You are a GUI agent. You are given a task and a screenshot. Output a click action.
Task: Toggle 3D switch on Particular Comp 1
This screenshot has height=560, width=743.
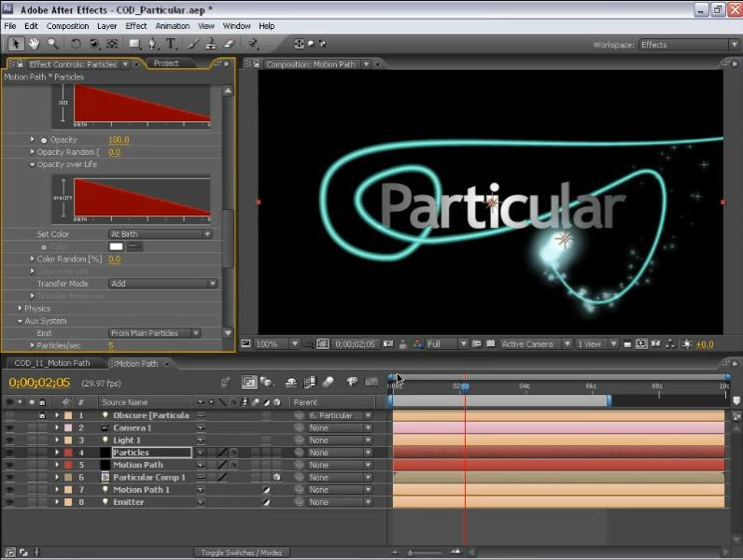[x=276, y=477]
